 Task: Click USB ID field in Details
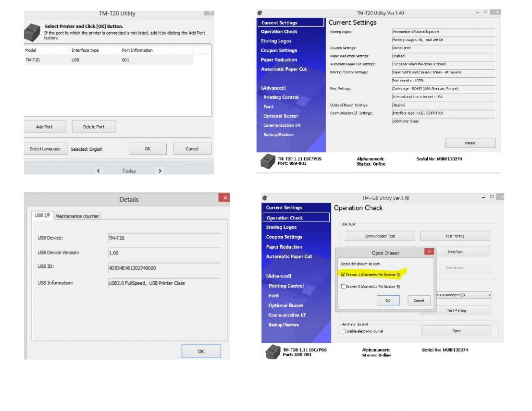(x=164, y=268)
